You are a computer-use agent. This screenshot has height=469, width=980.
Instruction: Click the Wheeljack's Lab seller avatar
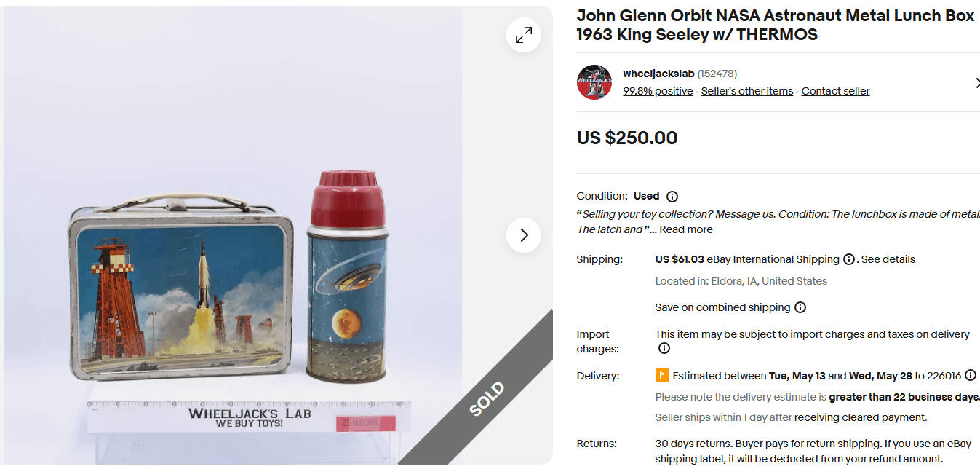594,82
